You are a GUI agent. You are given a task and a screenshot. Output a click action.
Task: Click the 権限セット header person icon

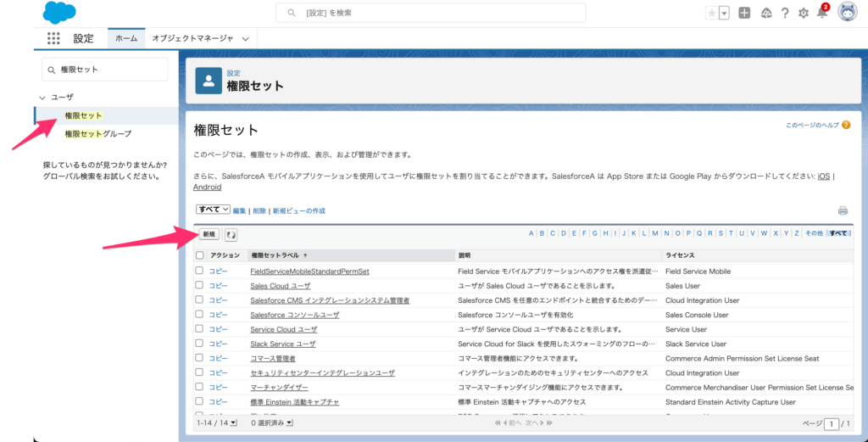(x=209, y=81)
